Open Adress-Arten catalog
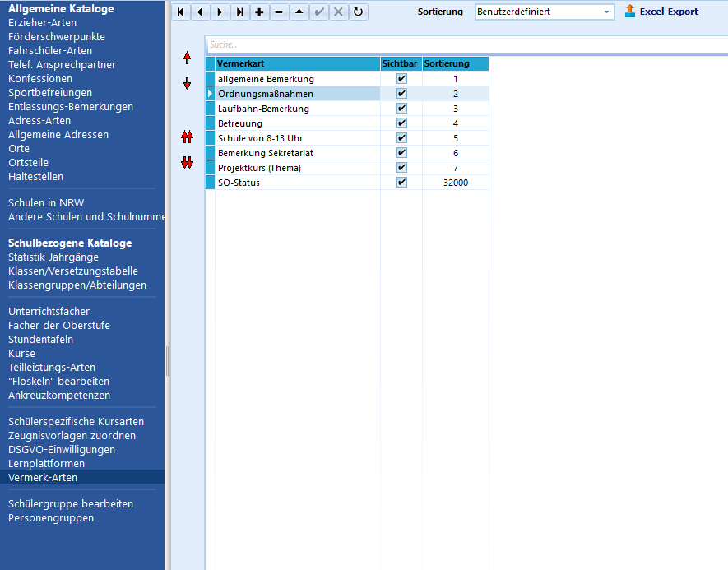Screen dimensions: 728x570 pos(39,120)
